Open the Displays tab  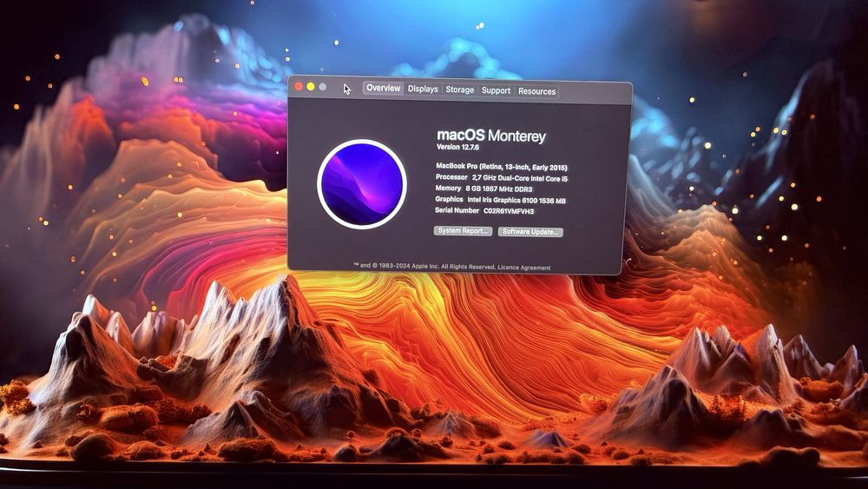coord(423,89)
